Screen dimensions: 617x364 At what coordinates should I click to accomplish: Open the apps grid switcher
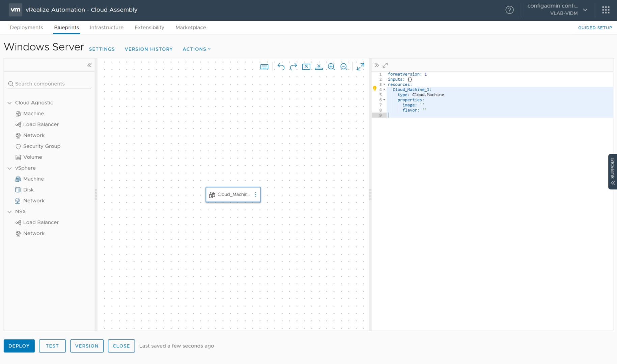point(606,10)
